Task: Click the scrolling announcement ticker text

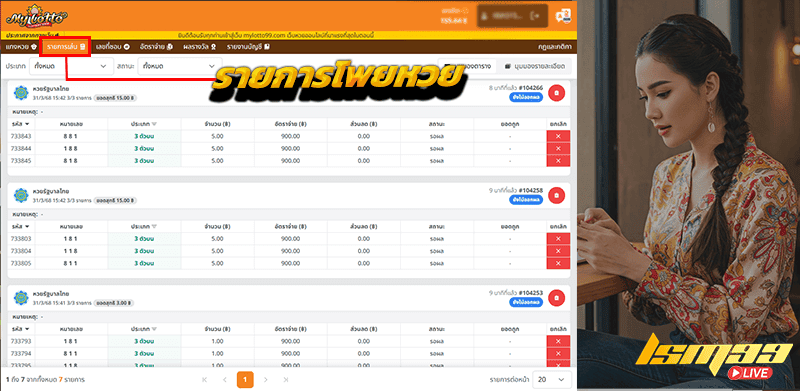Action: coord(276,35)
